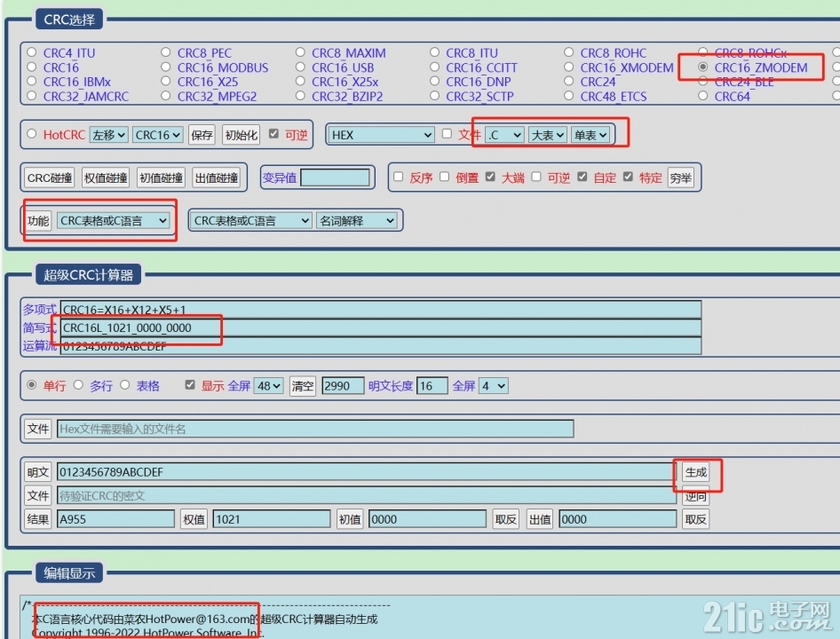Open the HEX format dropdown
This screenshot has width=840, height=639.
click(x=381, y=135)
